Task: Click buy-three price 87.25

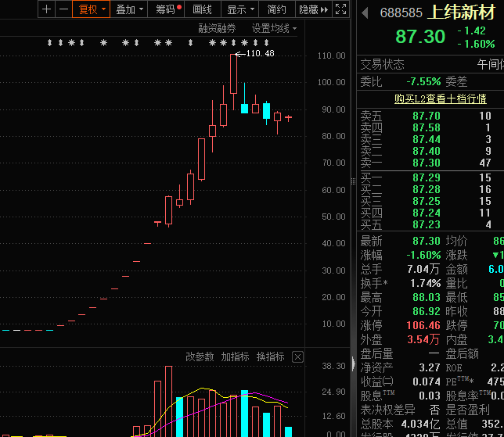Action: 427,201
